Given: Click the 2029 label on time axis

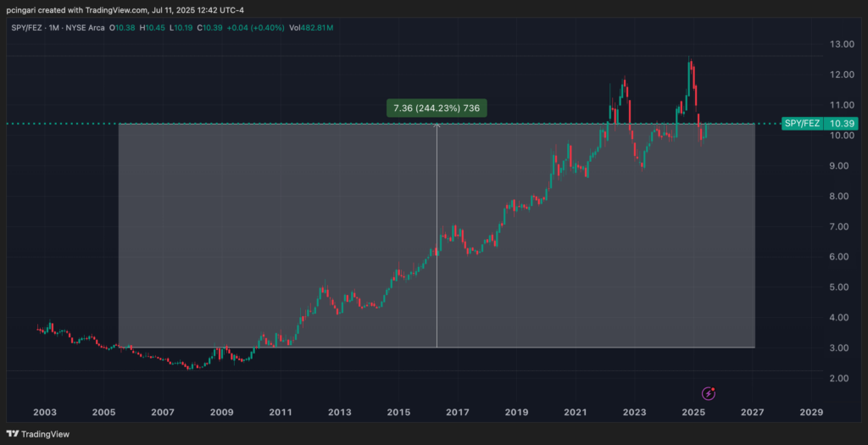Looking at the screenshot, I should [811, 412].
